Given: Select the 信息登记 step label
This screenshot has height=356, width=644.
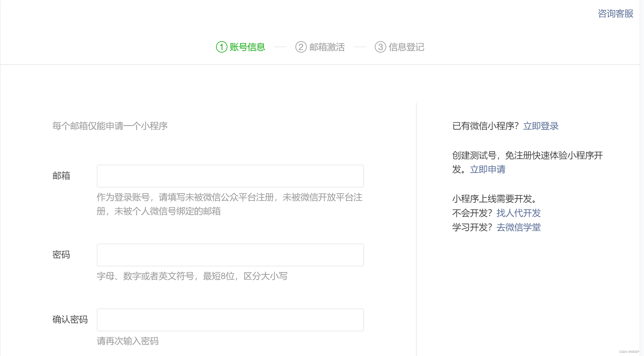Looking at the screenshot, I should 406,47.
